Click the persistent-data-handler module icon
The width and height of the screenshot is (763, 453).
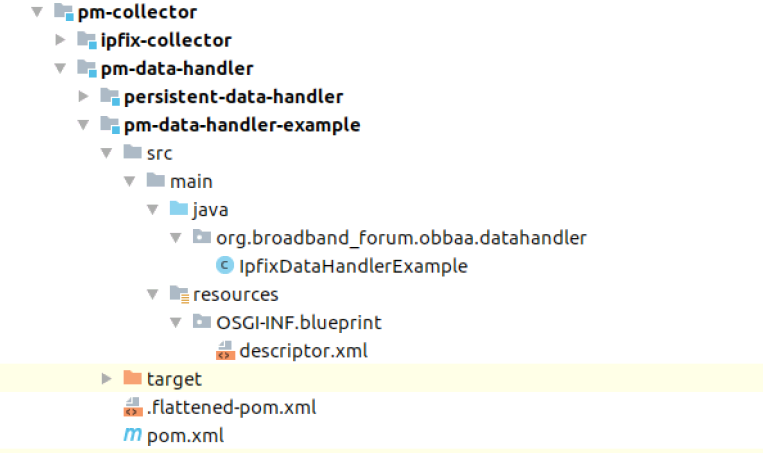(109, 97)
